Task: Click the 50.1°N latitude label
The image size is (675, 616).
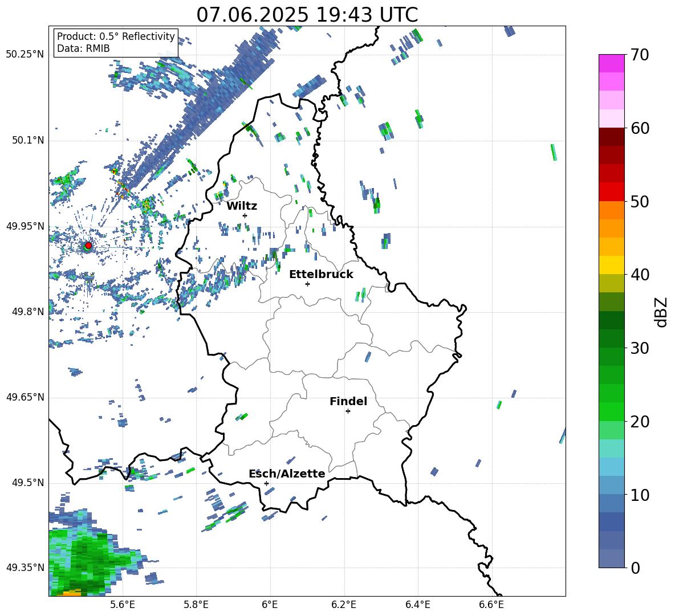Action: (x=28, y=141)
